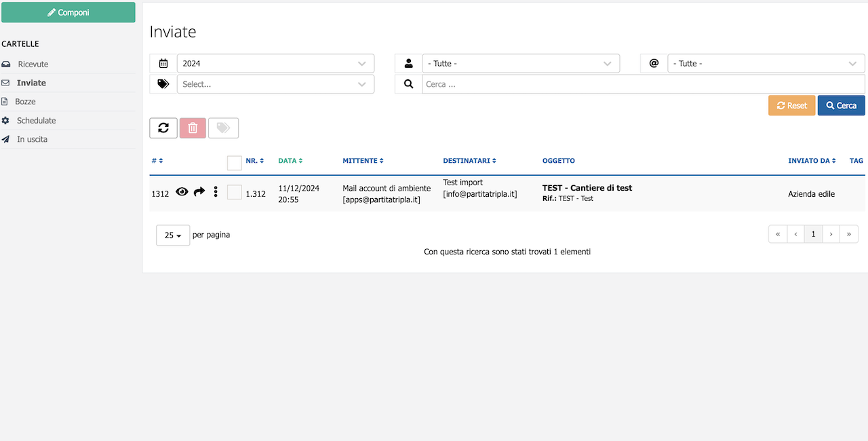View message 1312 with the eye icon
This screenshot has width=868, height=441.
coord(182,192)
